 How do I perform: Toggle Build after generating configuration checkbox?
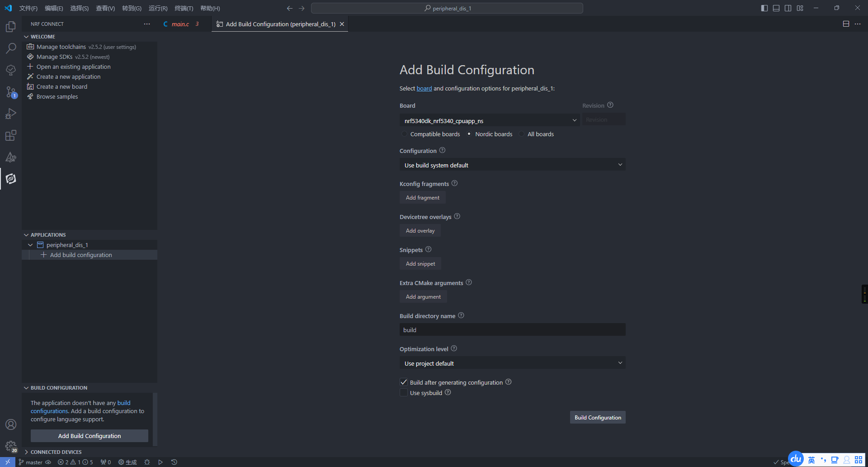click(x=404, y=382)
